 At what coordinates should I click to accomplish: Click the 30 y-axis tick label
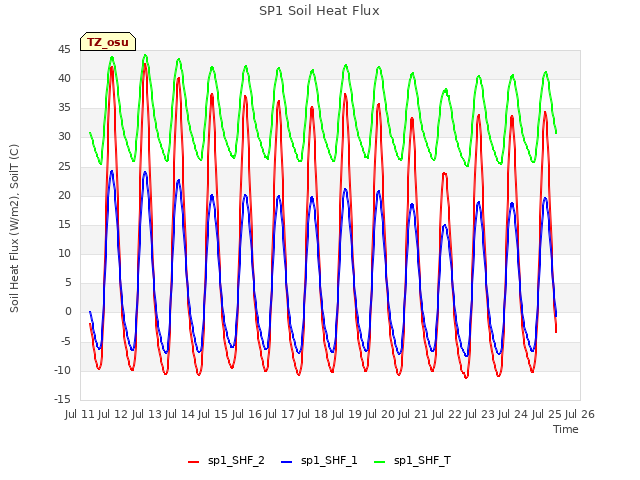64,137
